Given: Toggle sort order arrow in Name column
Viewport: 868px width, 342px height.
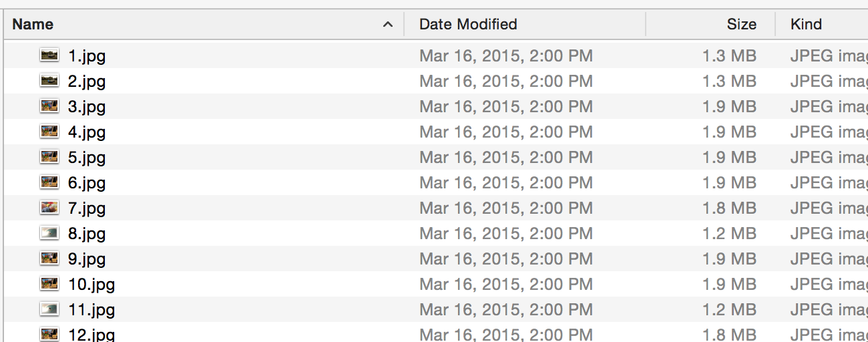Looking at the screenshot, I should [x=387, y=25].
